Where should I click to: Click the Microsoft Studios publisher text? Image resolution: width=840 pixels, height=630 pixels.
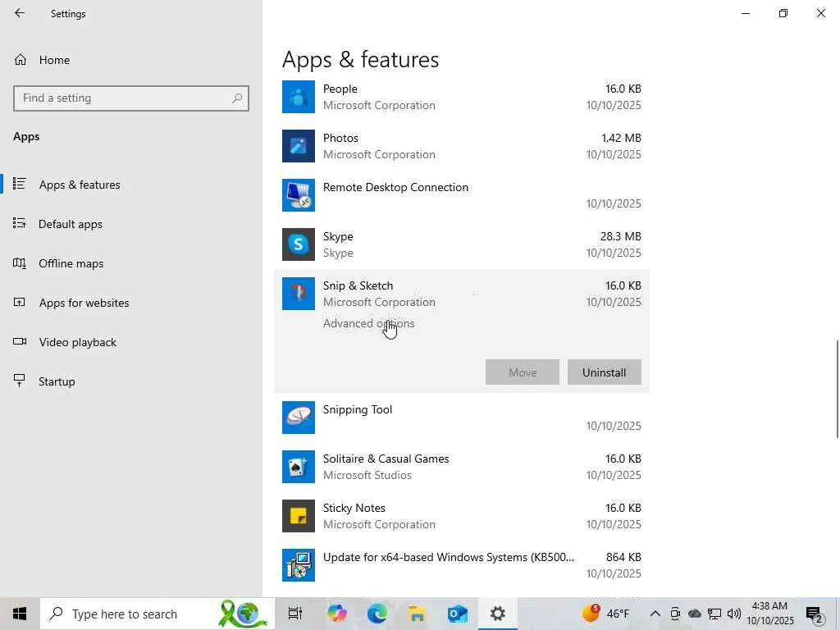(367, 476)
